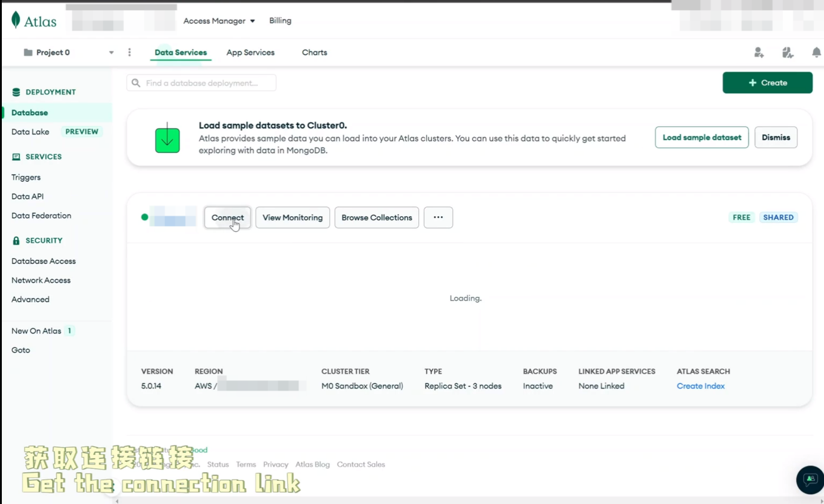
Task: Open the support chat bubble
Action: coord(810,479)
